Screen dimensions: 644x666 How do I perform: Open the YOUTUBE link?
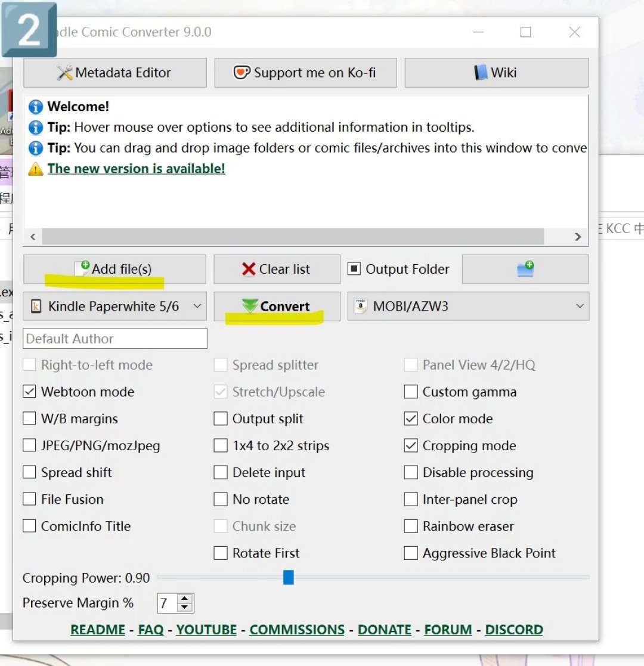206,630
